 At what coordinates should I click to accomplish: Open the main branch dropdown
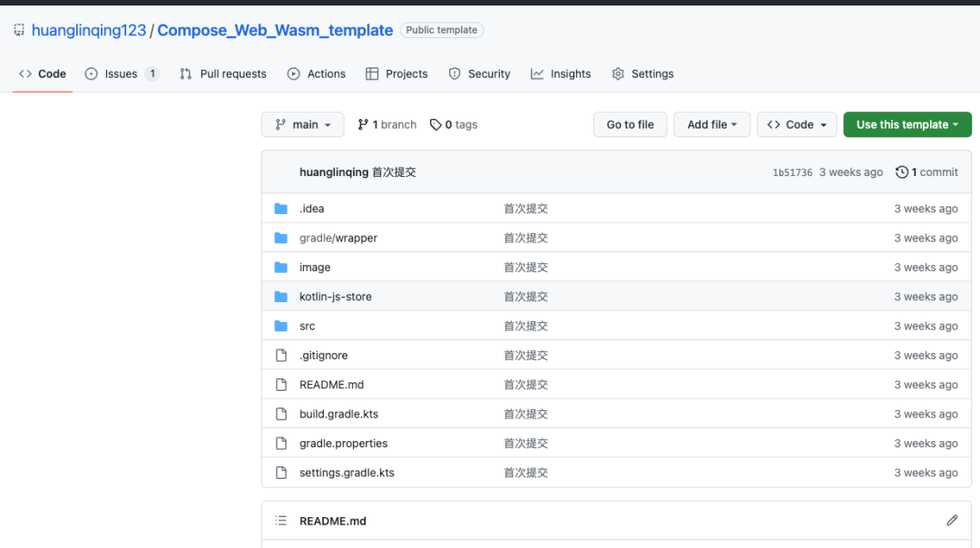click(302, 124)
